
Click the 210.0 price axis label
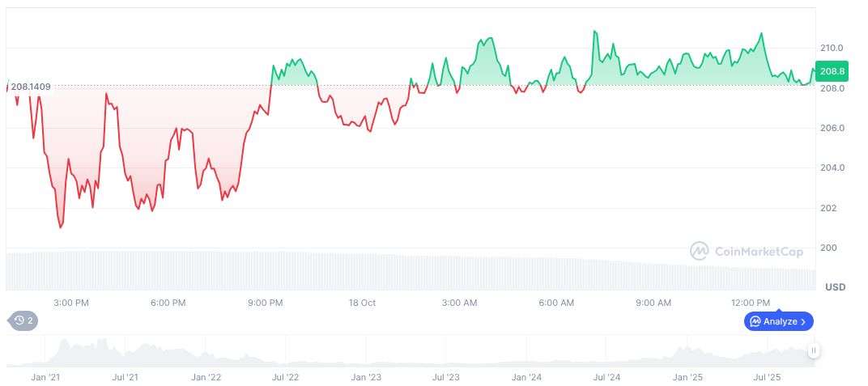point(832,48)
